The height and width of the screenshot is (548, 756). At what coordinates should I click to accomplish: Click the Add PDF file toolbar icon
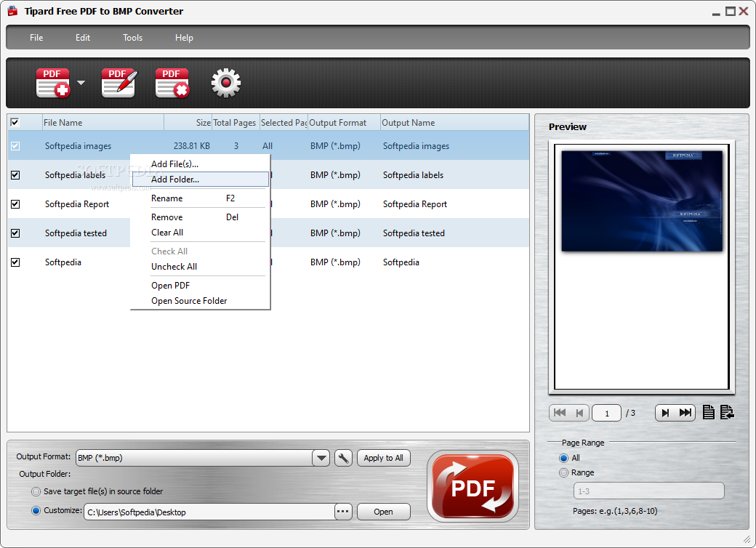click(x=53, y=83)
